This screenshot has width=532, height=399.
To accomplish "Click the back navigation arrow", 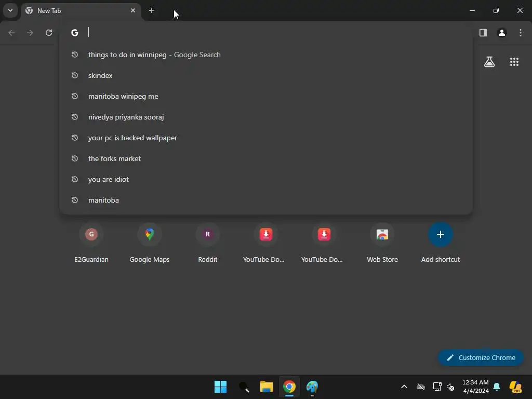I will click(11, 33).
